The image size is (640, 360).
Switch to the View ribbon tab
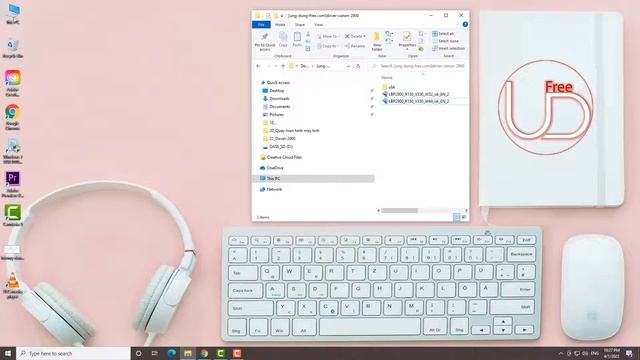[318, 25]
